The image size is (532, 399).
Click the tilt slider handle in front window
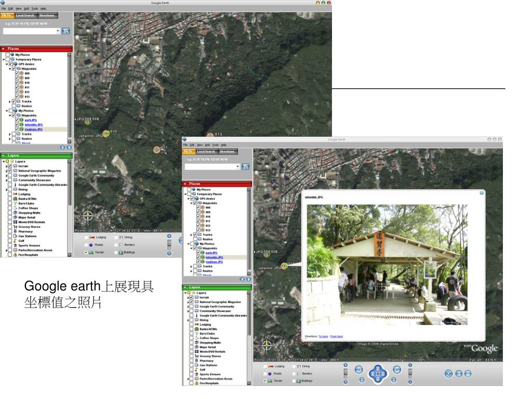coord(410,374)
